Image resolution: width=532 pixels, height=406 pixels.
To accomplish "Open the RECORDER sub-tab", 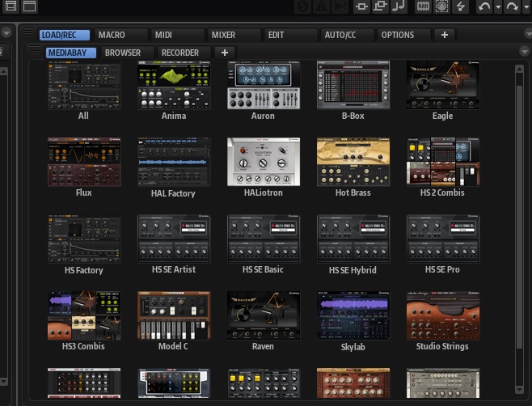I will point(184,53).
